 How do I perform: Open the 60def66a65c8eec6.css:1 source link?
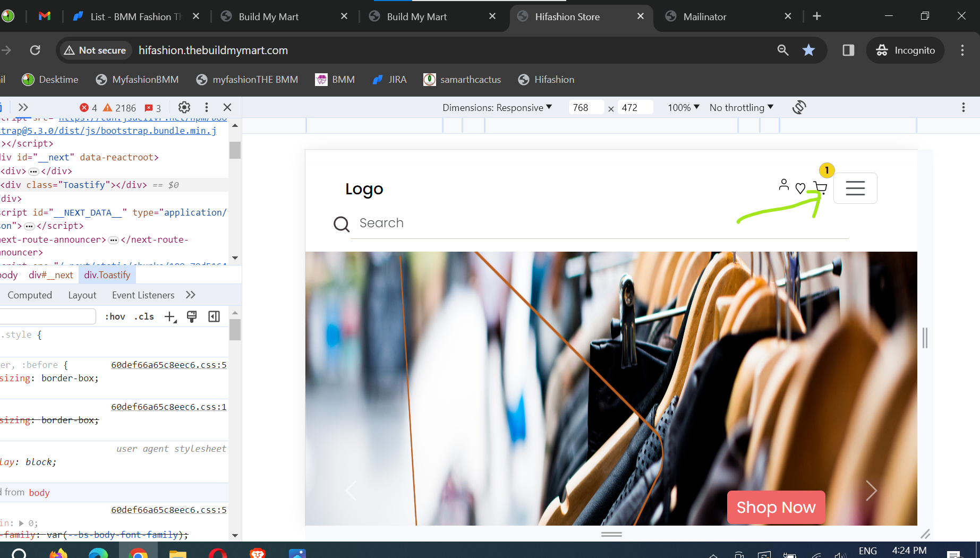tap(169, 407)
